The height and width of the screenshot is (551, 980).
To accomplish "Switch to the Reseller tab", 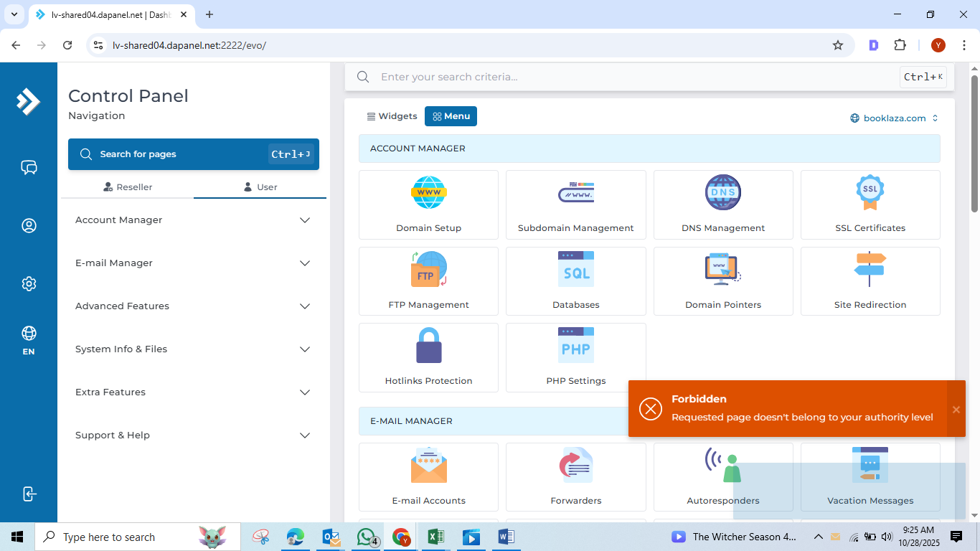I will 128,187.
